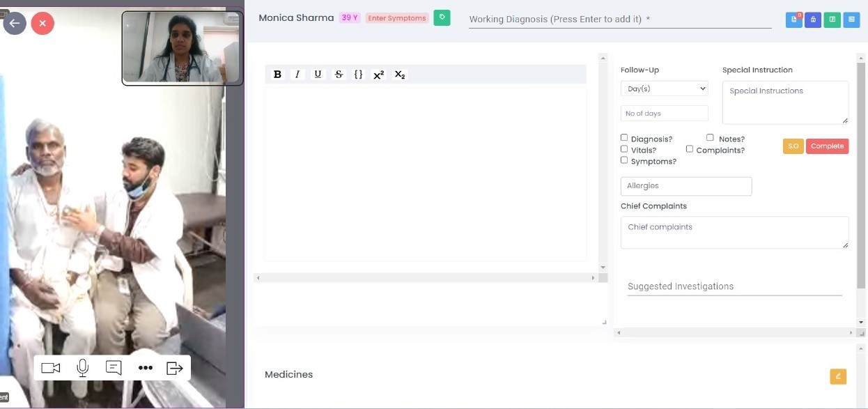The height and width of the screenshot is (409, 868).
Task: Open the call chat panel
Action: point(114,368)
